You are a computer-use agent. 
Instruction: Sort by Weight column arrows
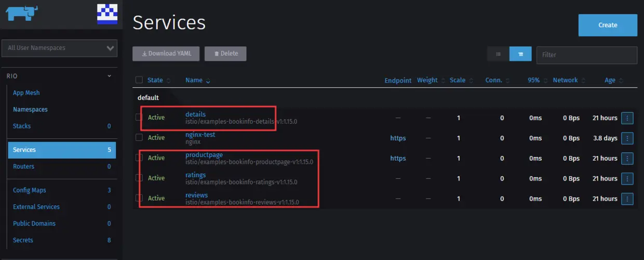click(443, 81)
